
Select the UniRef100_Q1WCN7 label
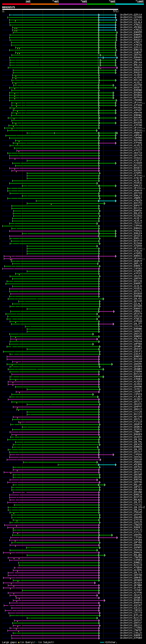click(x=131, y=53)
